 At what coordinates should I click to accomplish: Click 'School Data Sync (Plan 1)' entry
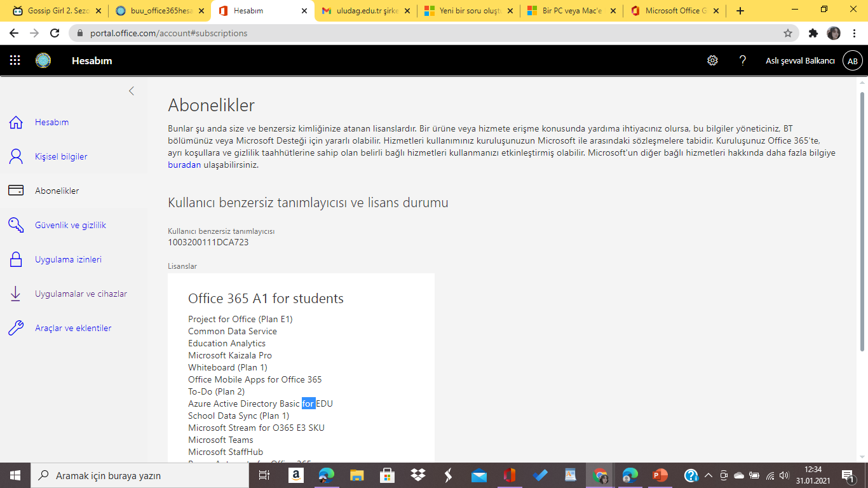pos(238,416)
